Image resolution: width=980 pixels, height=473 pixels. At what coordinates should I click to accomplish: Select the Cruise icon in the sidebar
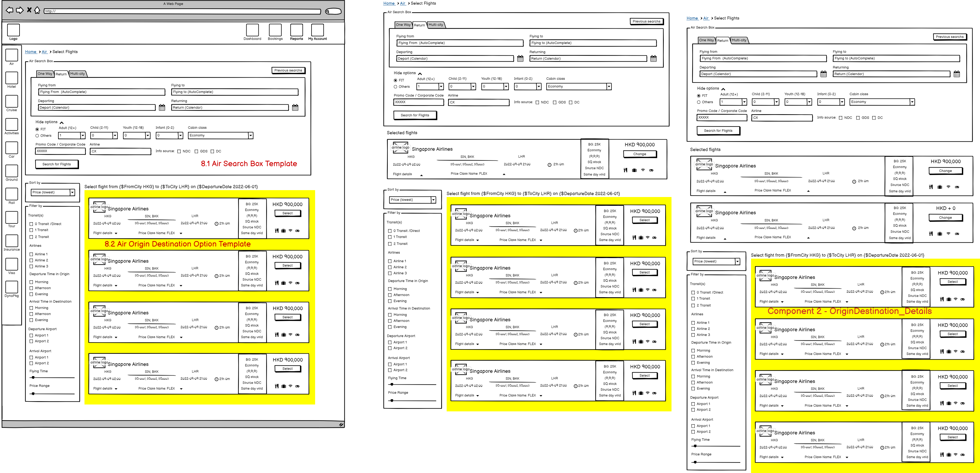pos(11,101)
